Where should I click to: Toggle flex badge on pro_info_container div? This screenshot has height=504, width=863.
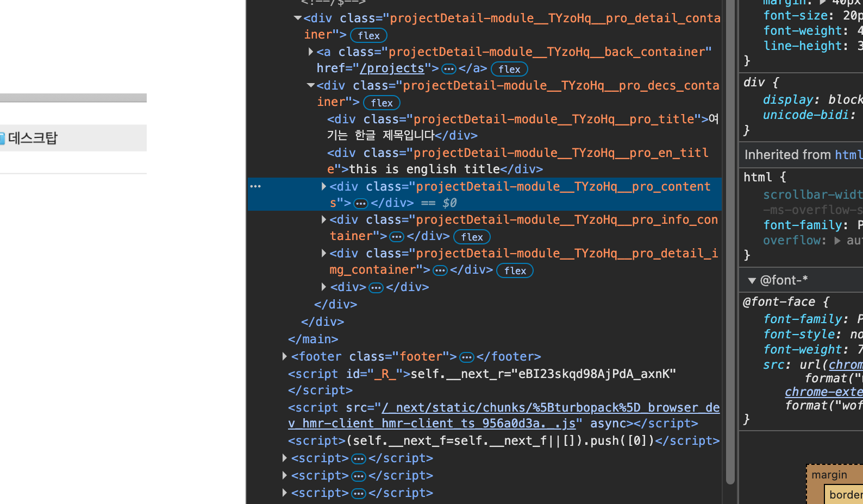click(x=472, y=237)
